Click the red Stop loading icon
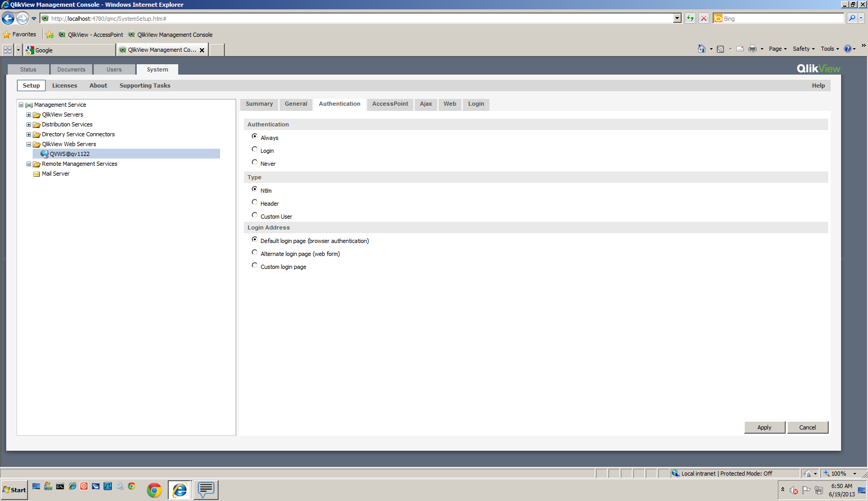868x501 pixels. click(704, 18)
